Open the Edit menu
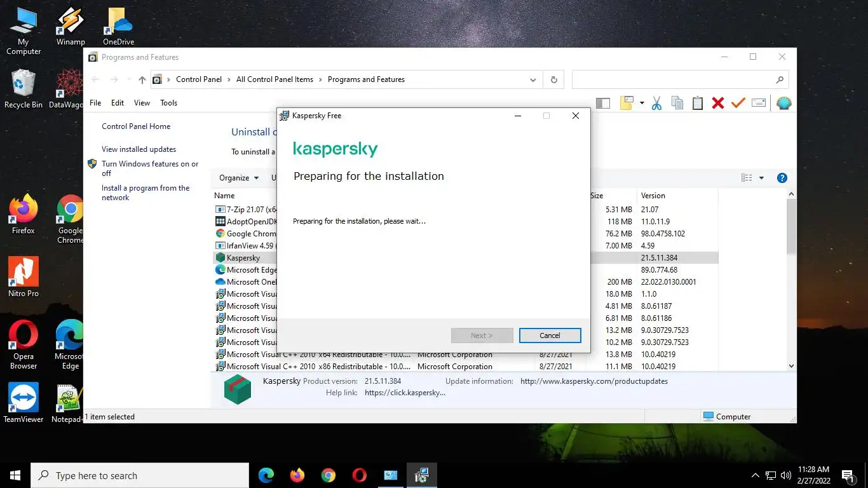Screen dimensions: 868x488 pyautogui.click(x=118, y=103)
